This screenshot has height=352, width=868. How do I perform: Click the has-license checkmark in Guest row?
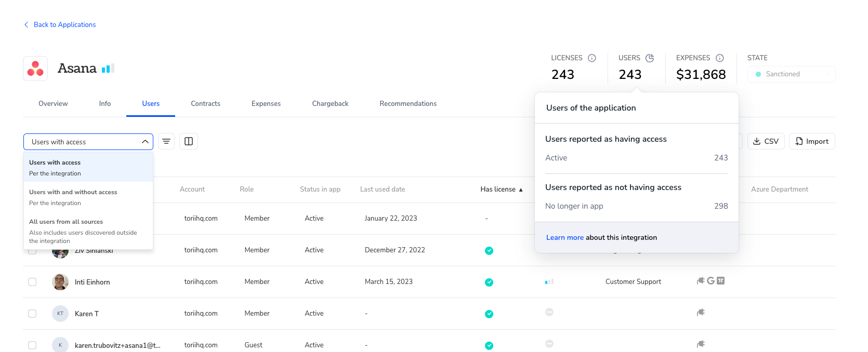point(489,346)
